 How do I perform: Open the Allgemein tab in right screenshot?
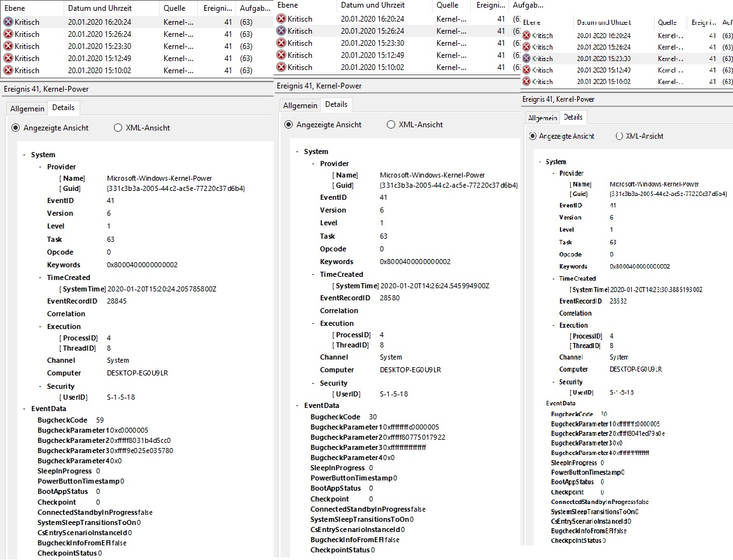[542, 118]
